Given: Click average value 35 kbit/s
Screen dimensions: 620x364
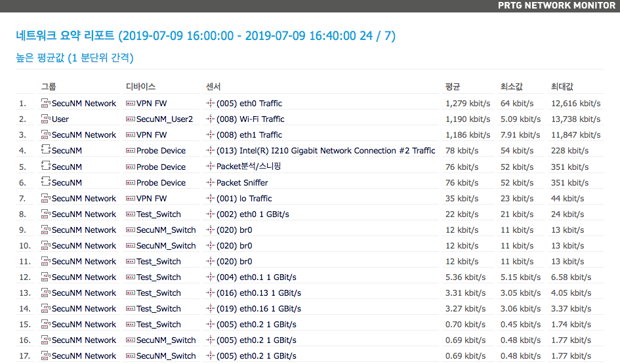Looking at the screenshot, I should tap(462, 199).
